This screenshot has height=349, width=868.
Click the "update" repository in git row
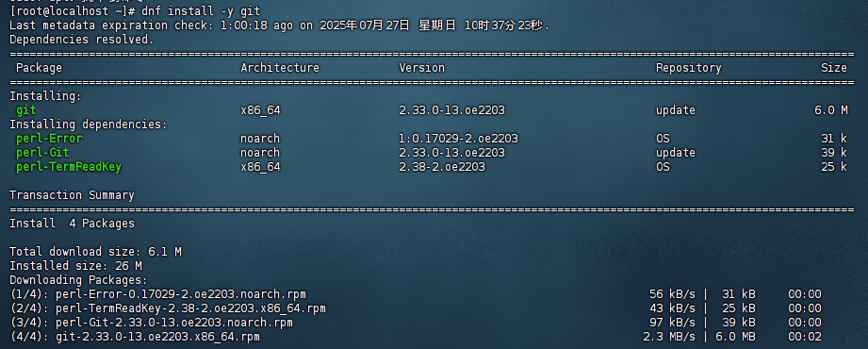pos(675,110)
